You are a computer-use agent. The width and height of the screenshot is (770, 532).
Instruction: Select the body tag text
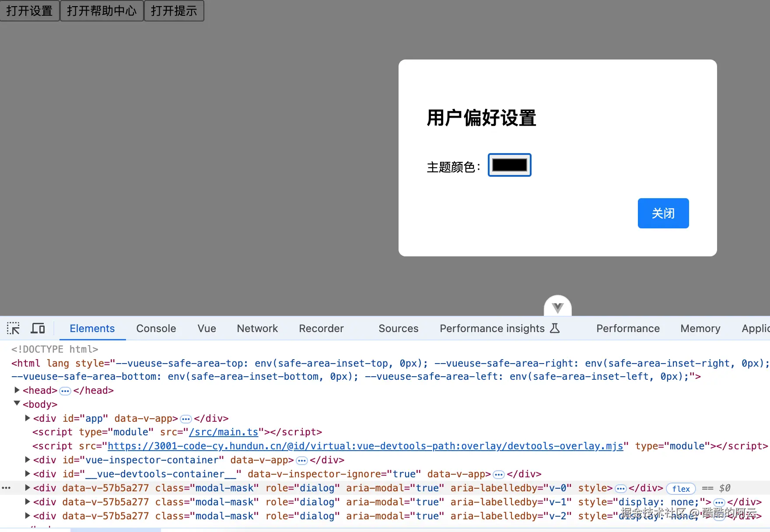pyautogui.click(x=40, y=404)
